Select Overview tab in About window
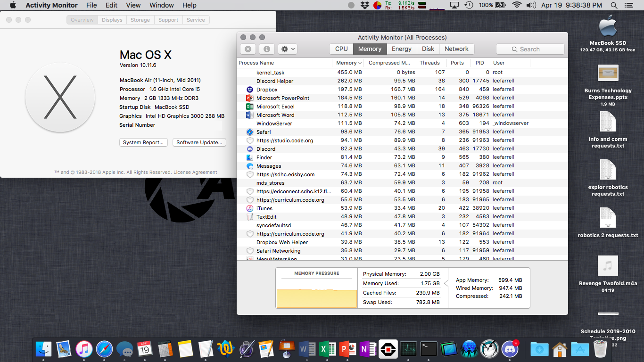 83,20
